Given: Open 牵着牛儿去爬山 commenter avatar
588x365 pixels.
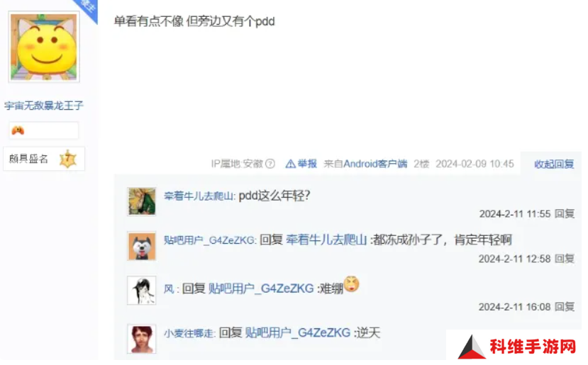Looking at the screenshot, I should (x=141, y=201).
